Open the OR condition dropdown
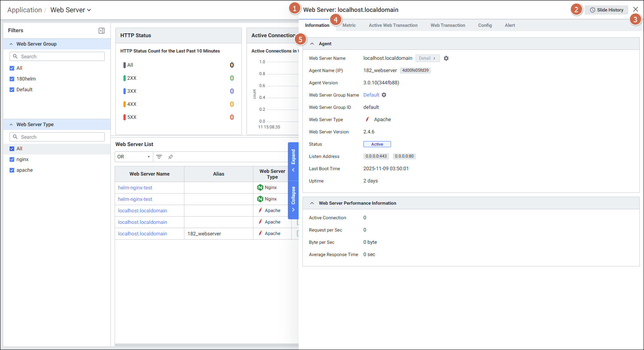644x350 pixels. tap(133, 157)
